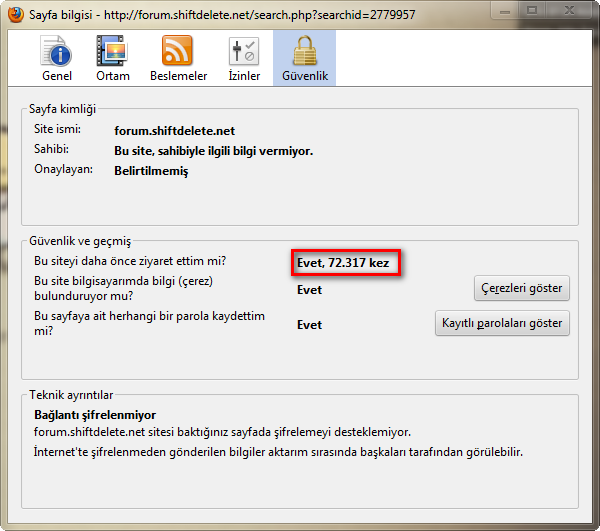
Task: Select the İzinler permissions tab
Action: point(244,58)
